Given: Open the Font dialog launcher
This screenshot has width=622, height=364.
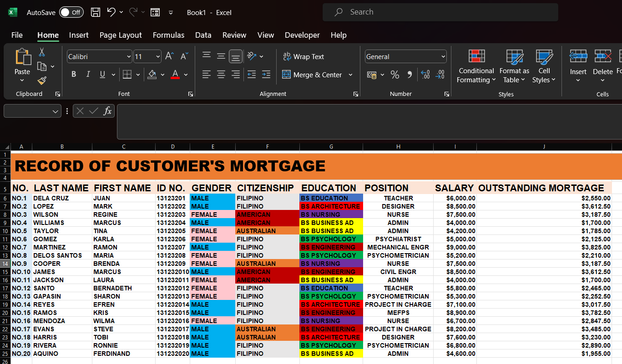Looking at the screenshot, I should pos(190,94).
